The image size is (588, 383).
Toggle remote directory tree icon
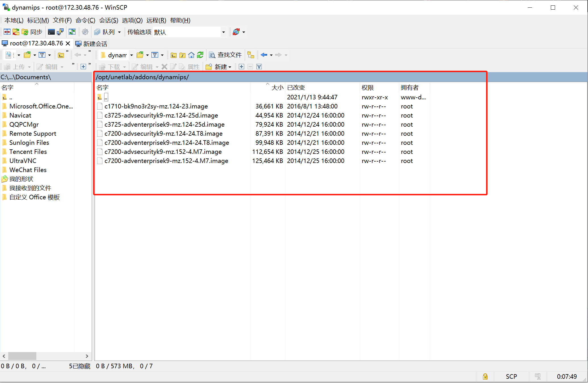[251, 55]
